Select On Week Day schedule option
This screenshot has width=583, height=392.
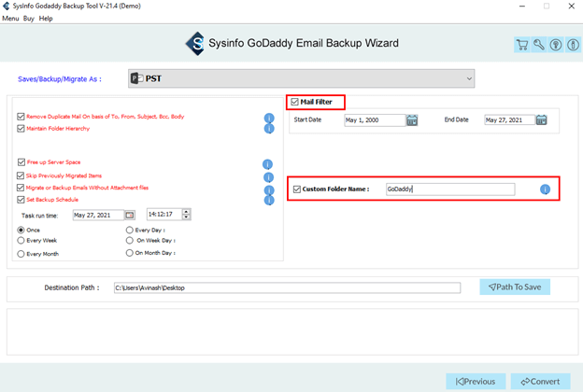pos(129,241)
